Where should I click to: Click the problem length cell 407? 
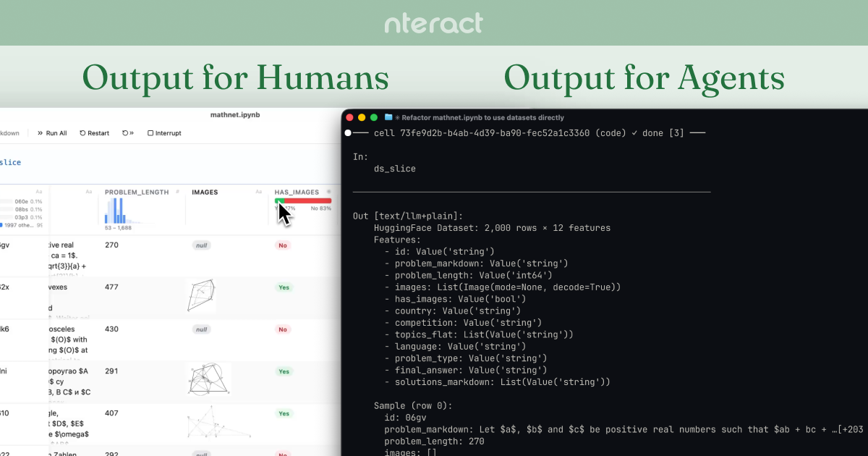coord(111,413)
